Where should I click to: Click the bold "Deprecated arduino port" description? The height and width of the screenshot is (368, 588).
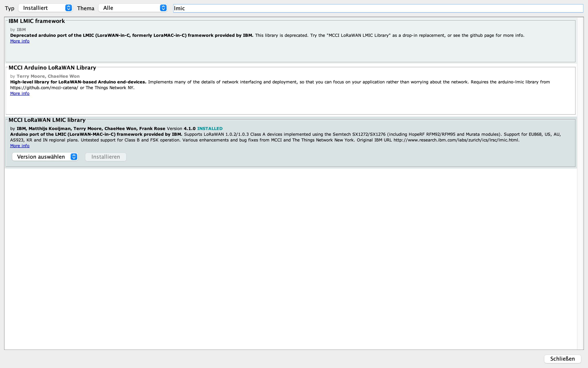132,35
